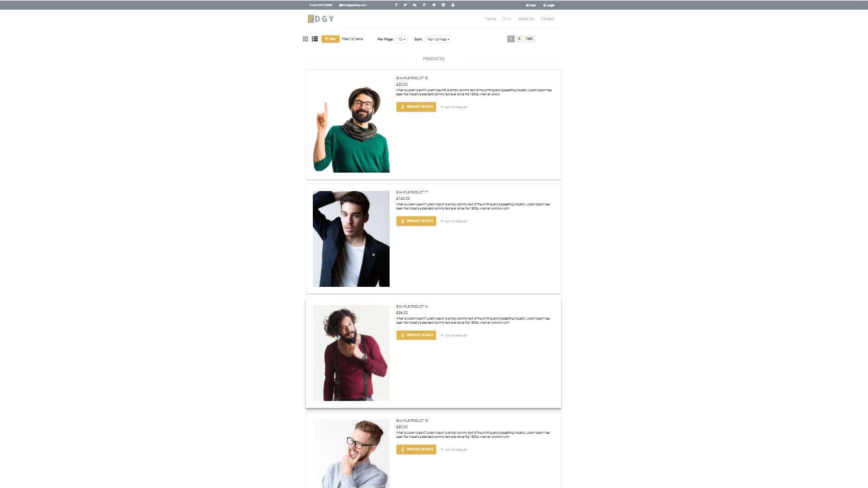Open the Google Plus social icon
Viewport: 868px width, 488px height.
point(424,5)
